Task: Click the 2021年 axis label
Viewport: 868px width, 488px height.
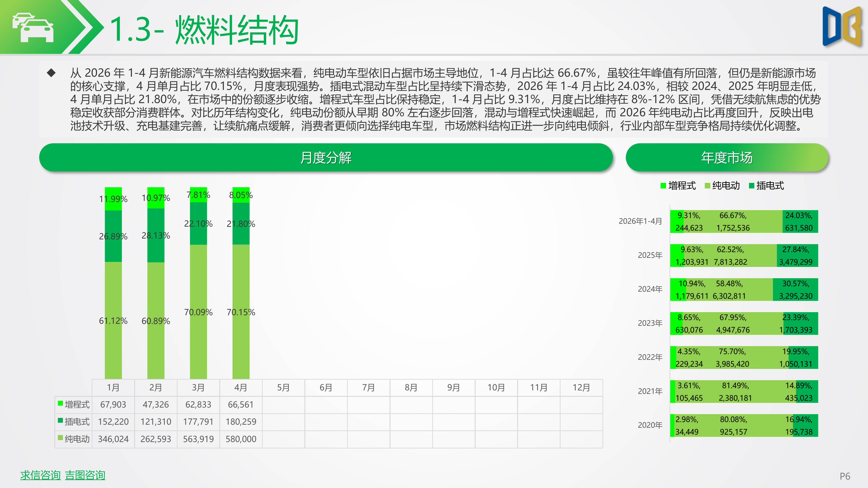Action: 650,391
